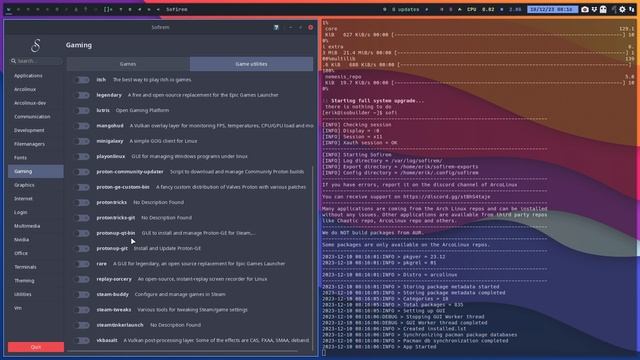Click 'Starting full system upgrade...' in terminal
Viewport: 640px width, 360px height.
point(378,101)
